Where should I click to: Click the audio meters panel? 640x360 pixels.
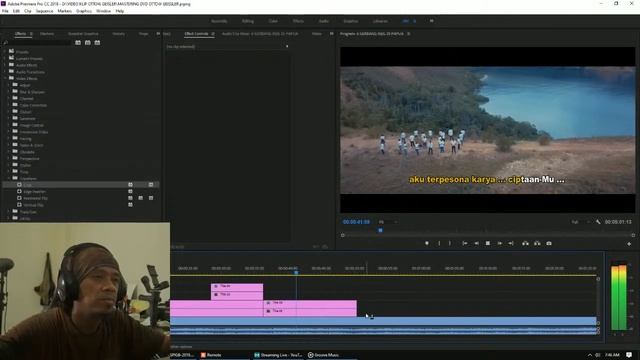pyautogui.click(x=619, y=298)
